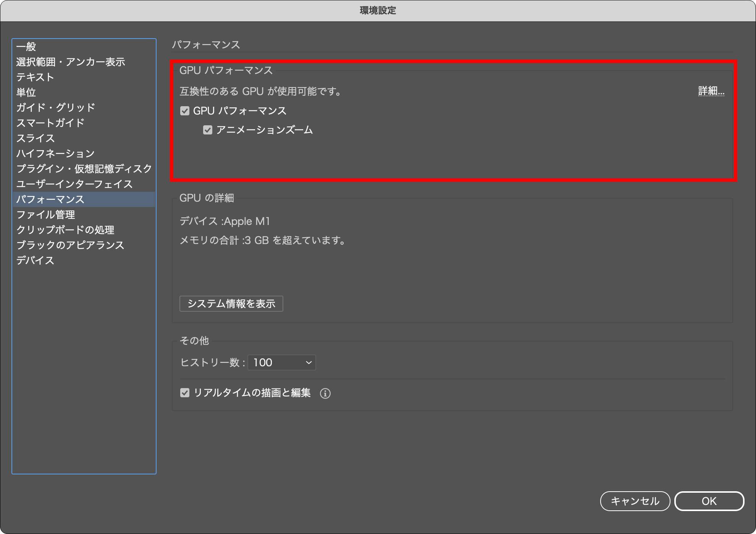Open 選択範囲・アンカー表示 preferences
The height and width of the screenshot is (534, 756).
click(71, 62)
